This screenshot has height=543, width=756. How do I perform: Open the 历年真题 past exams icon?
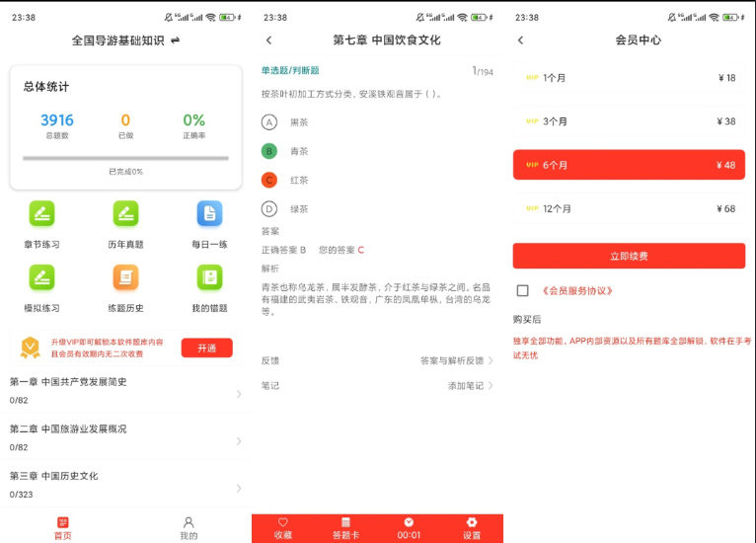click(126, 213)
